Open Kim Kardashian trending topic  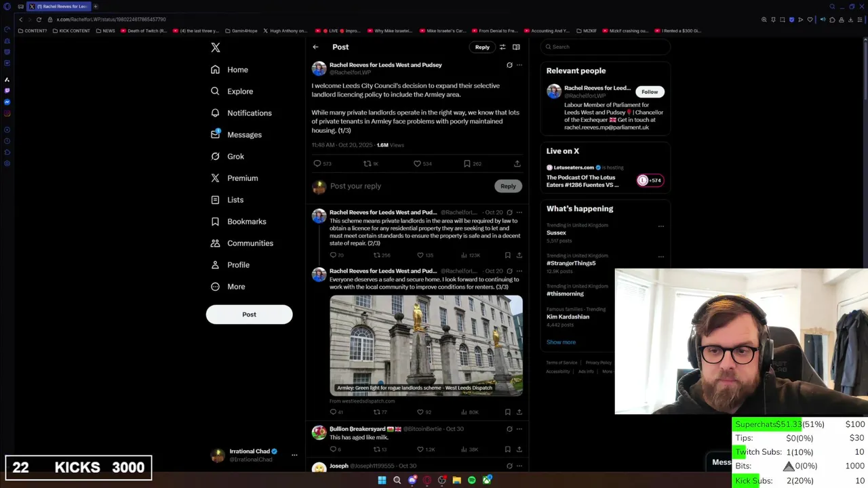[x=568, y=317]
